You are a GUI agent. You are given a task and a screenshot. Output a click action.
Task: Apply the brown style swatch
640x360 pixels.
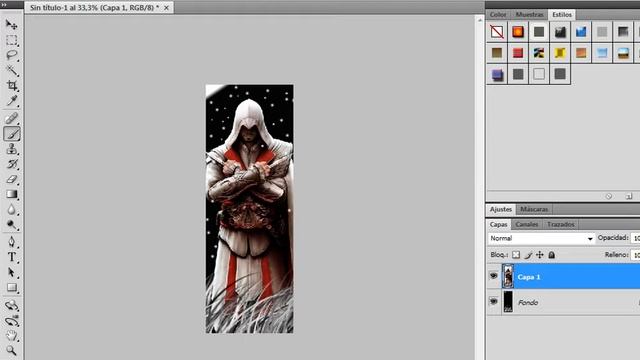coord(497,53)
